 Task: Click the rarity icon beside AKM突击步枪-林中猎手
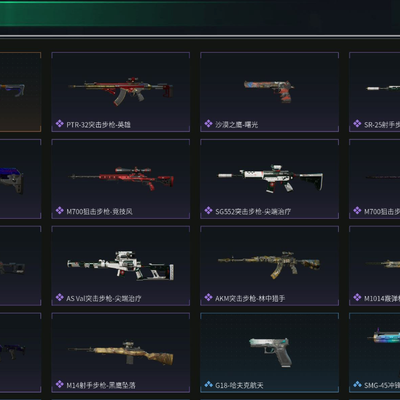(x=208, y=298)
